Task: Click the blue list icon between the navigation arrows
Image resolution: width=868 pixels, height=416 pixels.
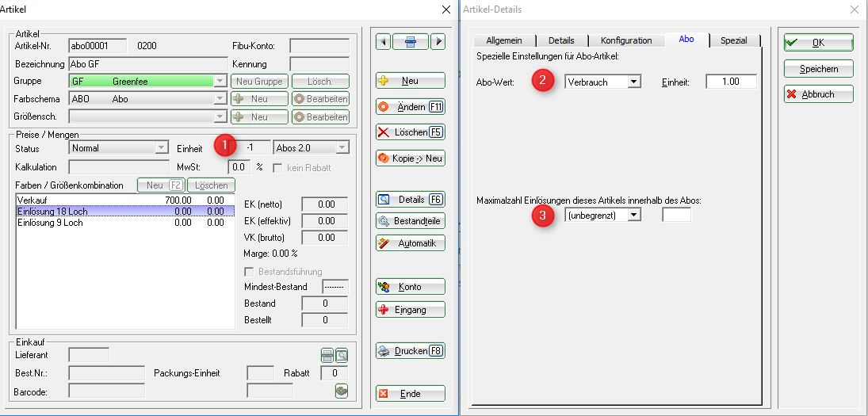Action: (x=411, y=42)
